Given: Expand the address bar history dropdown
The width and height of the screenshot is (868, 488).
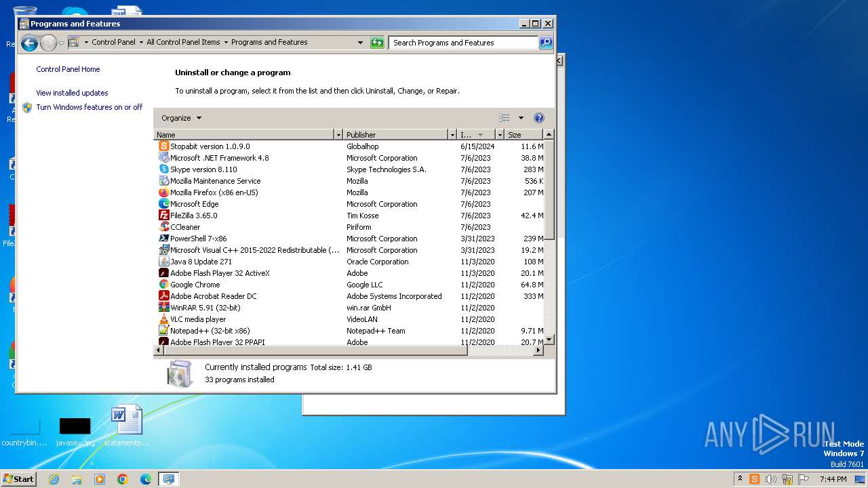Looking at the screenshot, I should point(360,43).
